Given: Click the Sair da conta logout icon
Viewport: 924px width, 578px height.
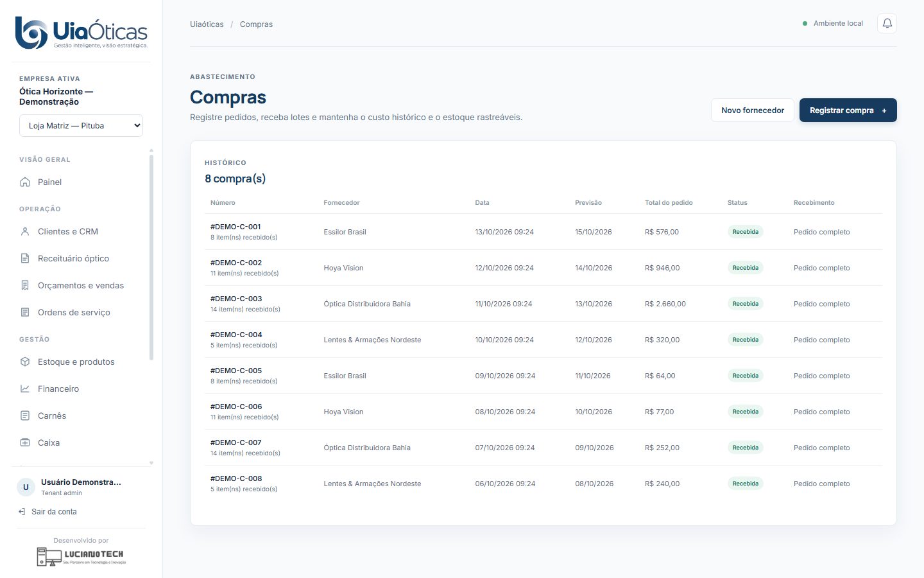Looking at the screenshot, I should tap(22, 512).
